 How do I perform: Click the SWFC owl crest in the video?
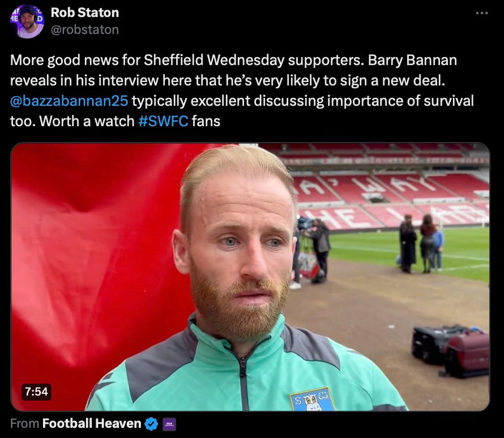tap(312, 400)
